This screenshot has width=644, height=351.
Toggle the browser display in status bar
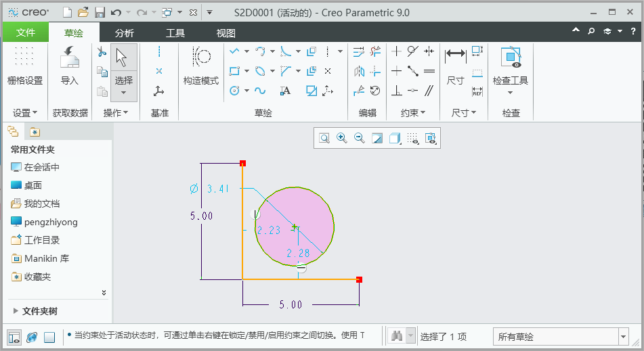tap(32, 337)
